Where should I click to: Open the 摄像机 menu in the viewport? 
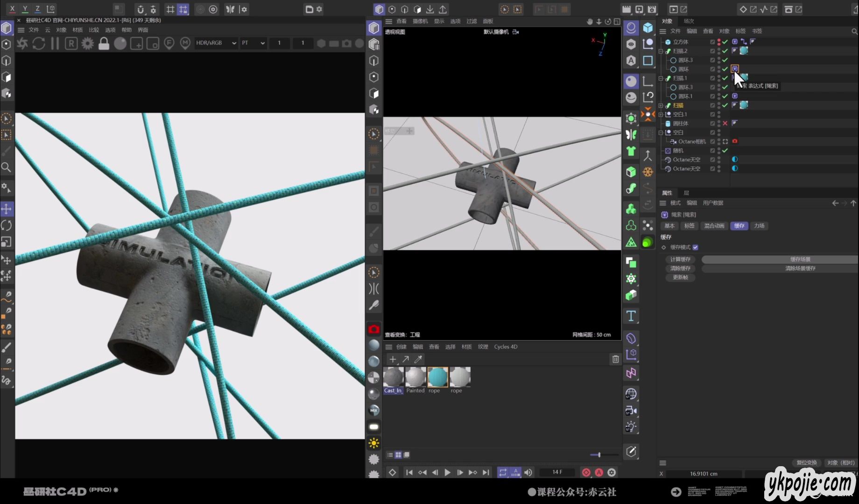click(x=420, y=21)
